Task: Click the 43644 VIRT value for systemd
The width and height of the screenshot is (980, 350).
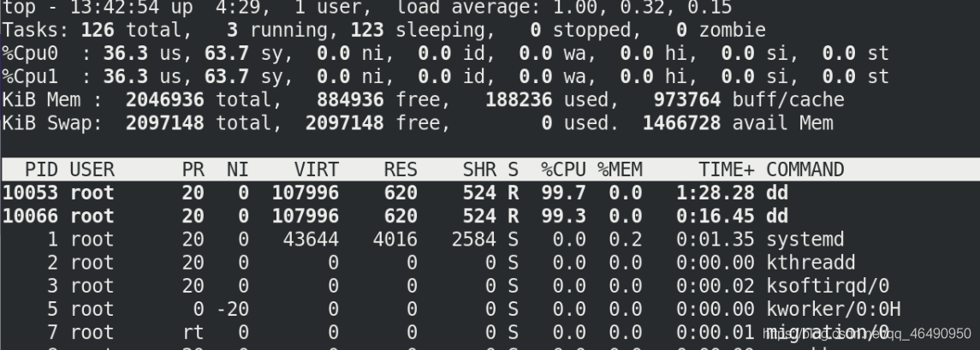Action: [311, 240]
